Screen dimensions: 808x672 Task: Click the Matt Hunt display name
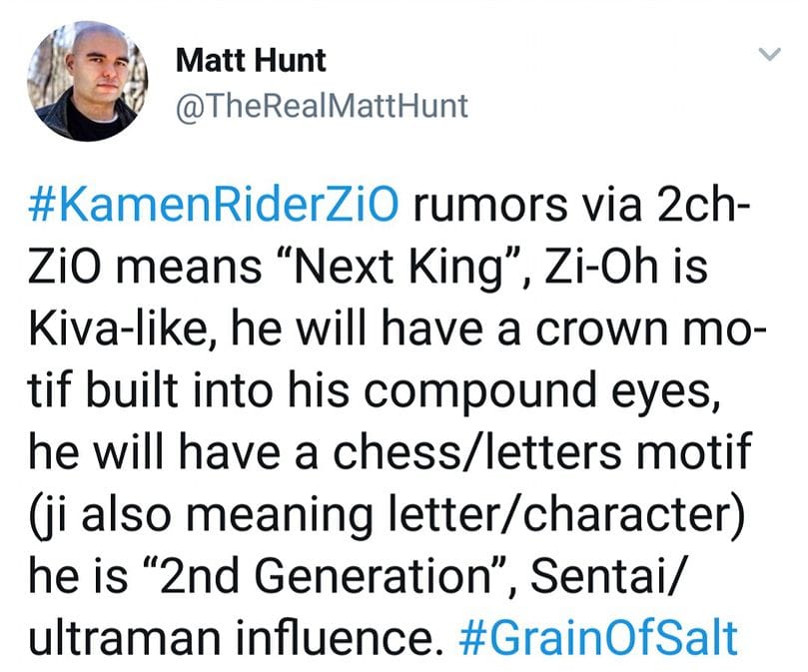tap(251, 60)
